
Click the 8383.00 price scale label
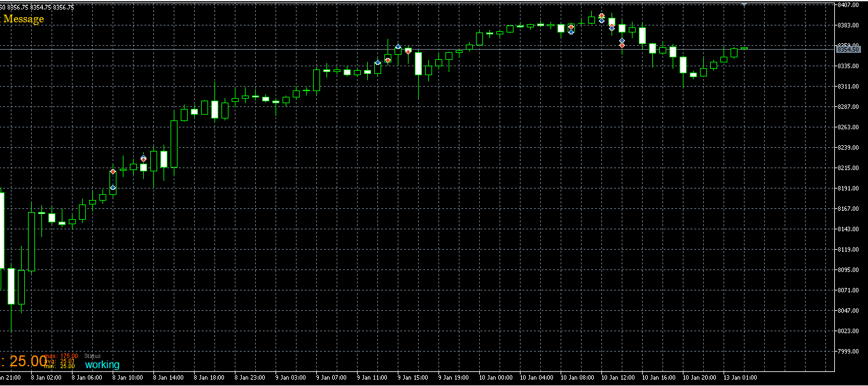(x=849, y=25)
